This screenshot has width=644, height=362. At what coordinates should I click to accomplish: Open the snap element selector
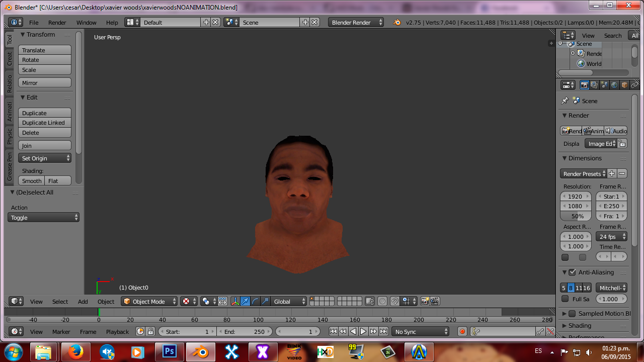click(408, 301)
